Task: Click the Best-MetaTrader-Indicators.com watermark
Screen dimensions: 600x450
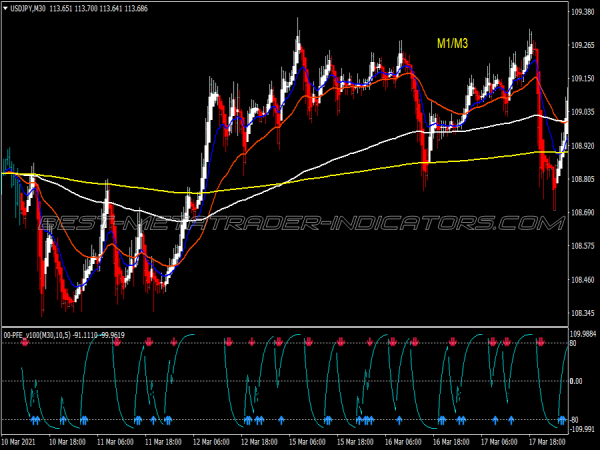Action: (x=300, y=225)
